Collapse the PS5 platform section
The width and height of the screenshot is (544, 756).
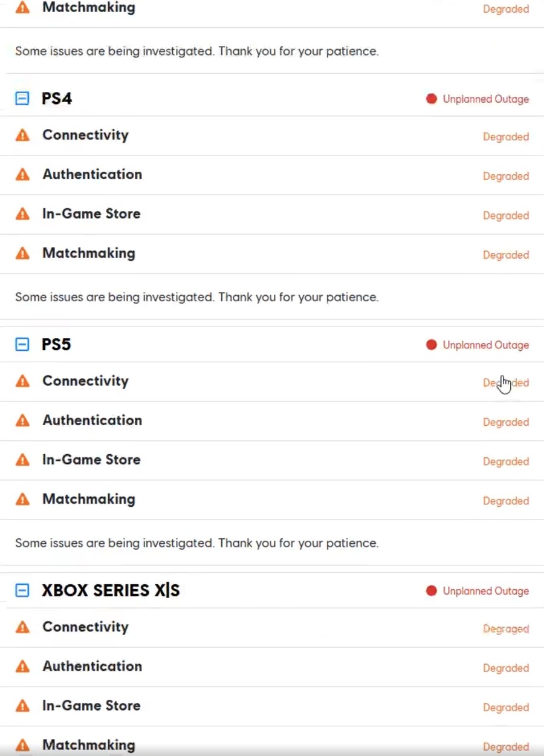point(22,345)
